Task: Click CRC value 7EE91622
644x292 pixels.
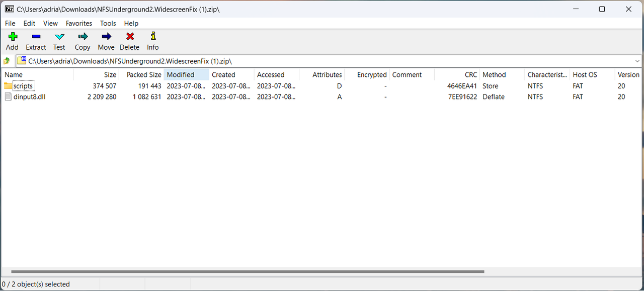Action: pyautogui.click(x=462, y=96)
